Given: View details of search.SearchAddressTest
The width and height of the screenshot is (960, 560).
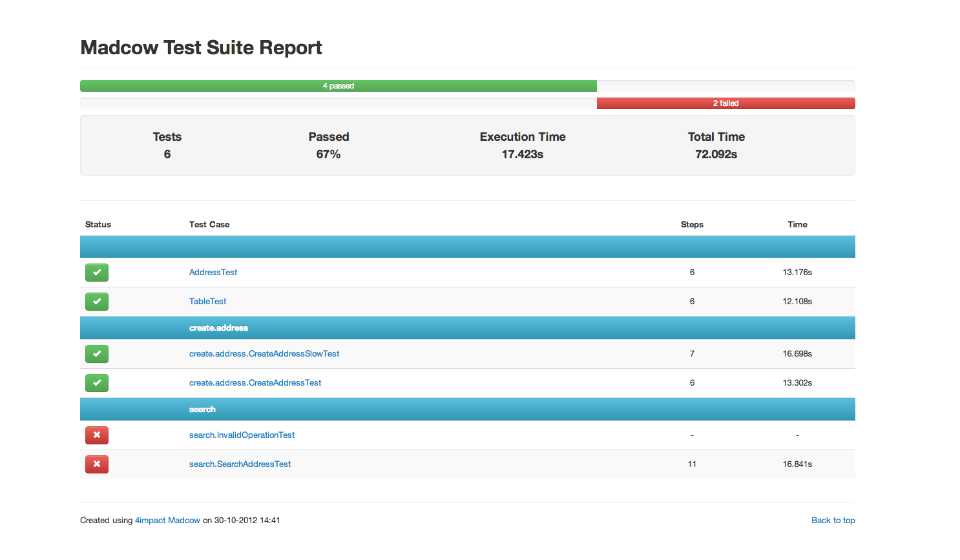Looking at the screenshot, I should coord(240,464).
